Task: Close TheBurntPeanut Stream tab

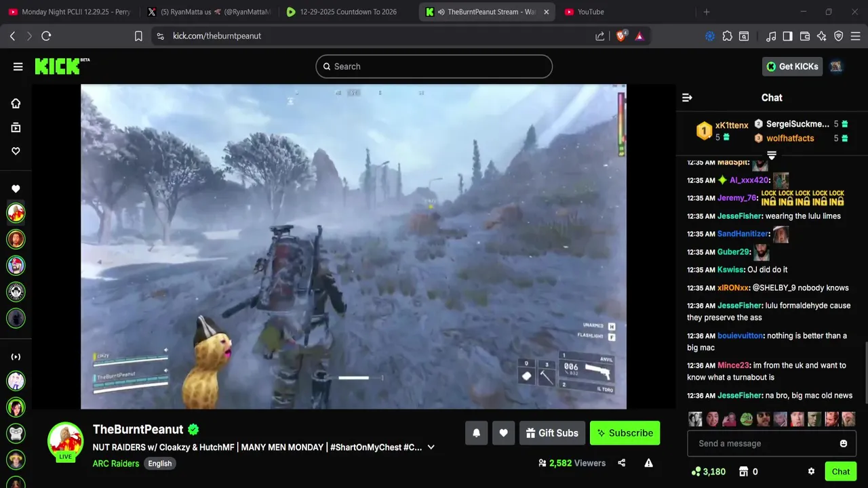Action: (x=546, y=12)
